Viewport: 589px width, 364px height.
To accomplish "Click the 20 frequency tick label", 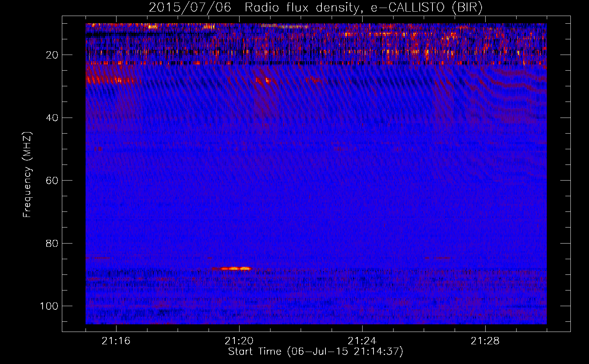I will pos(52,55).
